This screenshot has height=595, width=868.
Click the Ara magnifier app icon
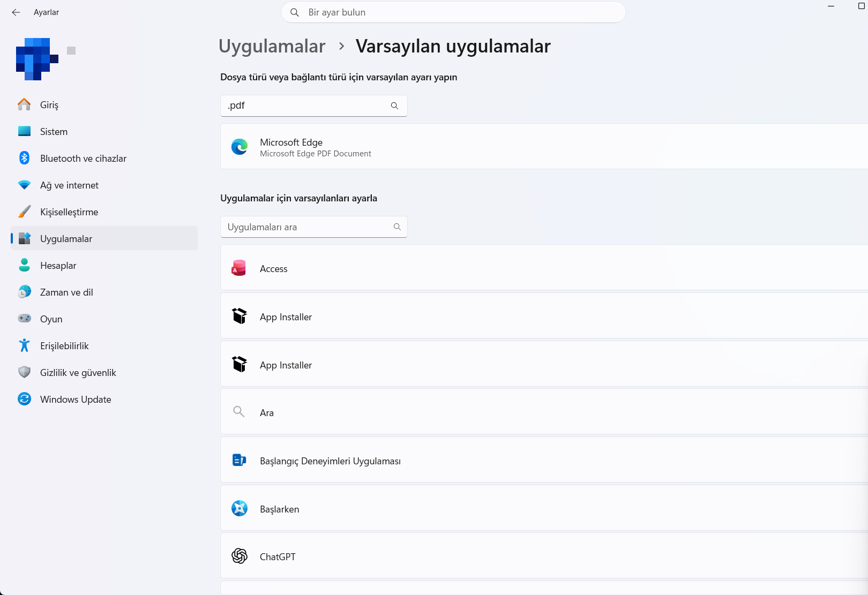tap(239, 412)
